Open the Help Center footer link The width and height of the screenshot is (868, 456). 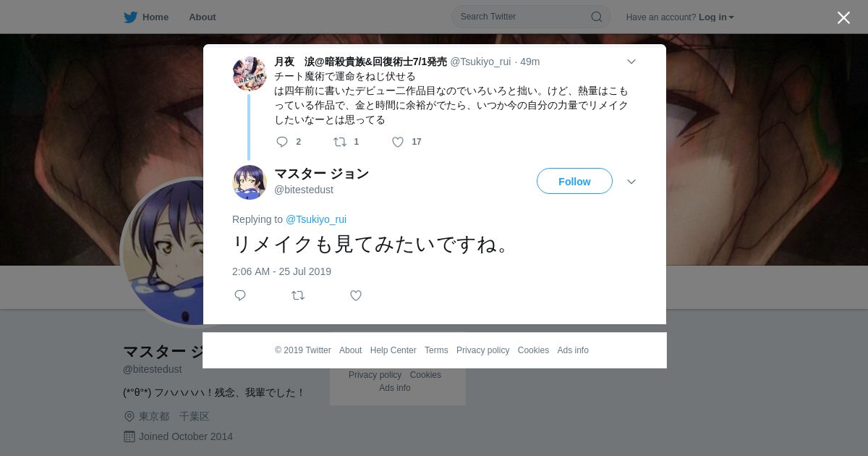pos(393,350)
